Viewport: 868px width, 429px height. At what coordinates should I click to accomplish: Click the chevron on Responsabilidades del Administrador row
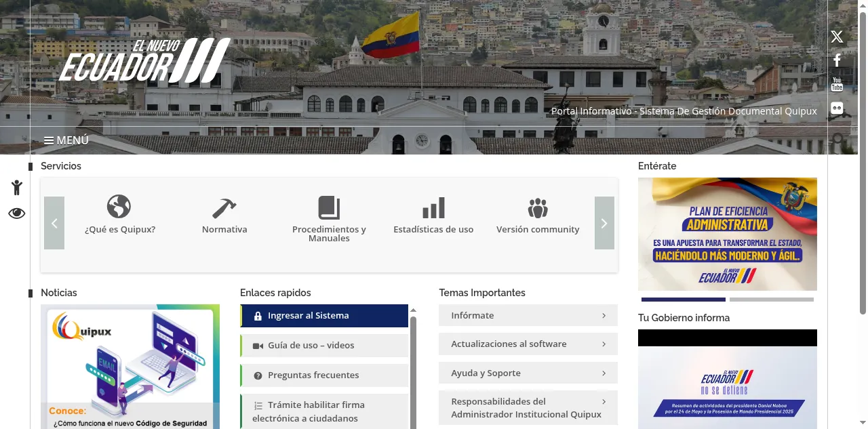(604, 401)
